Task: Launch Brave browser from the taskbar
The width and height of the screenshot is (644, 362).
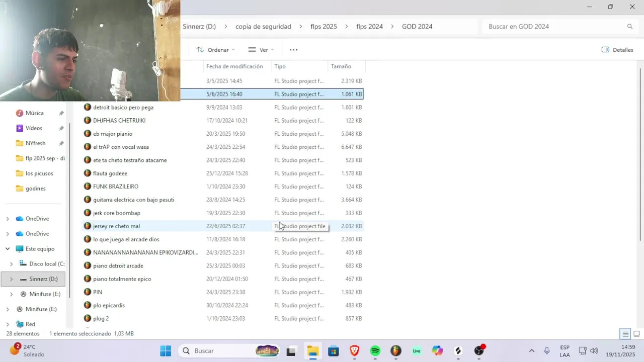Action: 355,351
